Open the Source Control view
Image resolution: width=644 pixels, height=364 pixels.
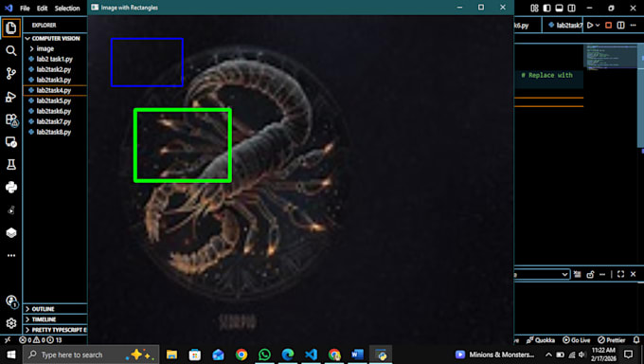click(x=11, y=74)
